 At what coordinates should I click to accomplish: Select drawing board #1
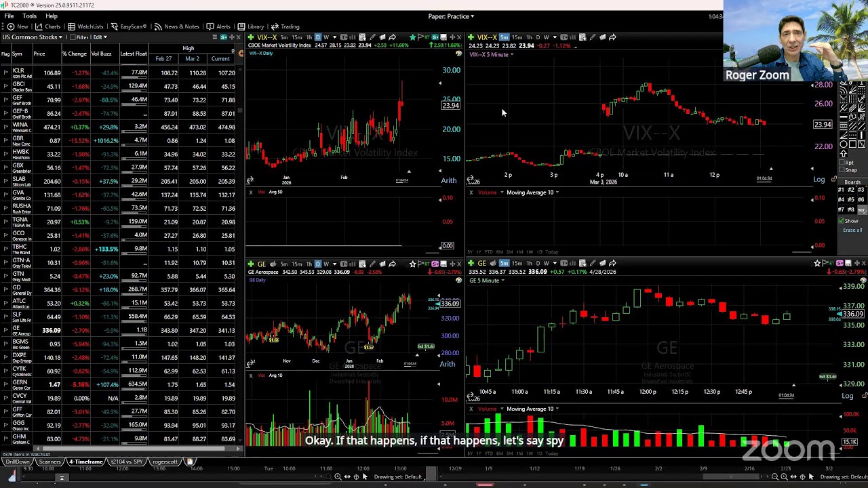[841, 190]
